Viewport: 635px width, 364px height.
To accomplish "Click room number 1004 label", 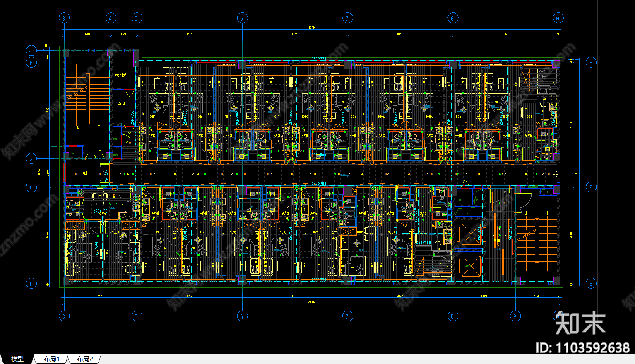I will (x=429, y=117).
